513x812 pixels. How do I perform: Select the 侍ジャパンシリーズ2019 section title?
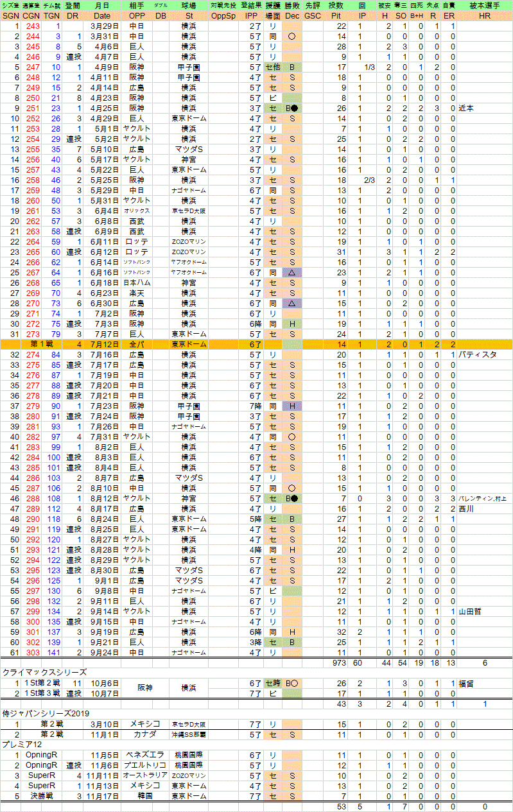tap(45, 713)
